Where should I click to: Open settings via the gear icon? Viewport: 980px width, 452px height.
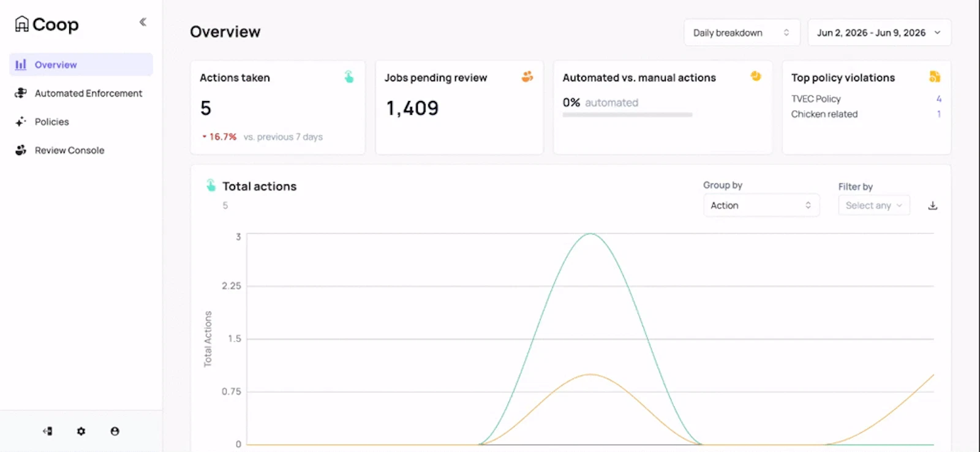(81, 431)
